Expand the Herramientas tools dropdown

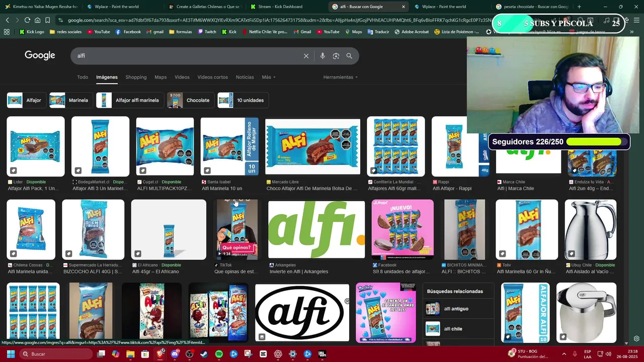point(341,77)
